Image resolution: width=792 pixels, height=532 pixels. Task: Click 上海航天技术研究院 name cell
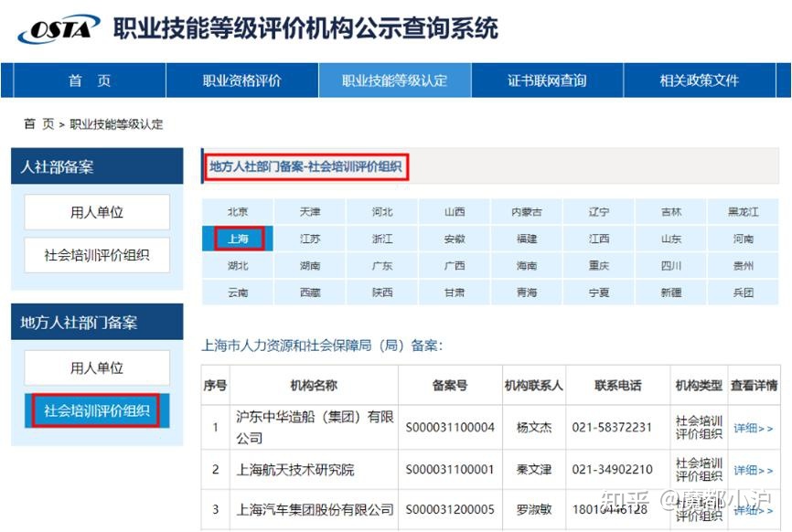click(315, 470)
